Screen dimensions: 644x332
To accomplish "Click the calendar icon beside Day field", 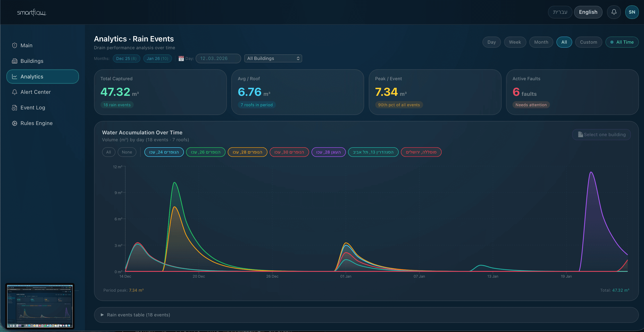I will 181,58.
